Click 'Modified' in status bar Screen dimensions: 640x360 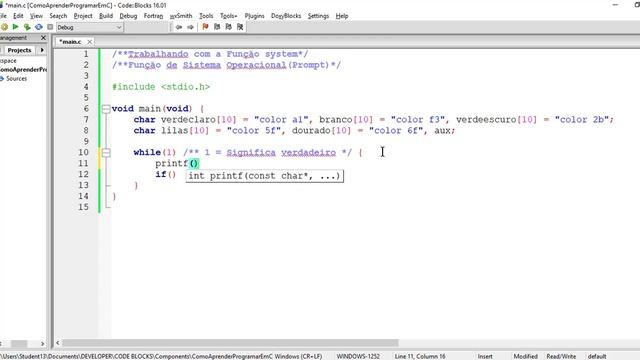525,356
